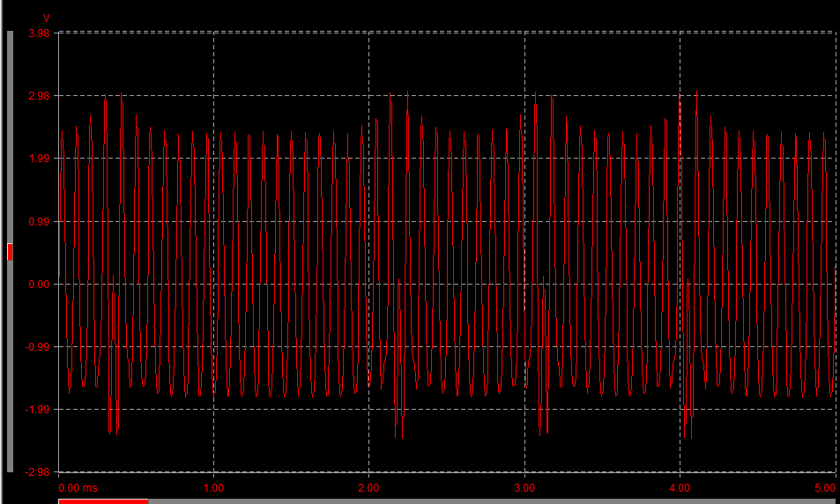Click the positive 1.99 voltage label
Viewport: 840px width, 504px height.
pos(40,159)
